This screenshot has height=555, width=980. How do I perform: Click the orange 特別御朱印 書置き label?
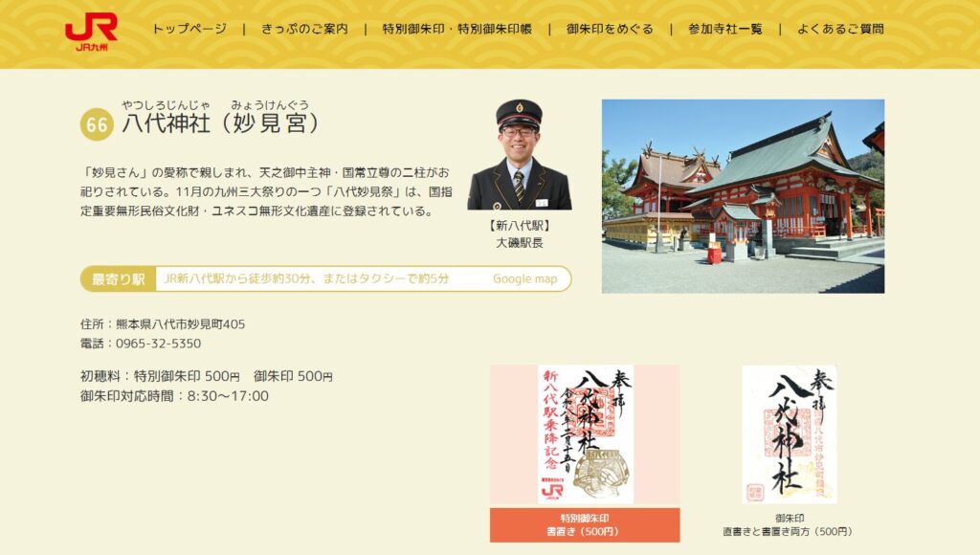(585, 525)
